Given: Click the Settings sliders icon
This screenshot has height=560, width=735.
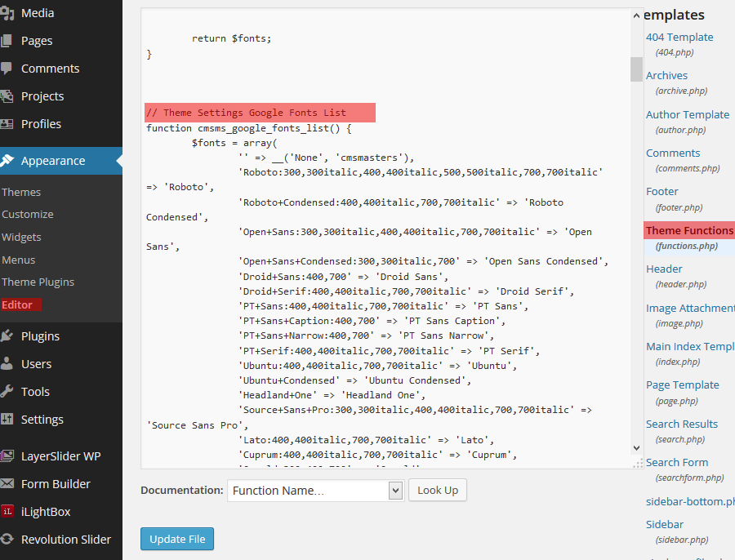Looking at the screenshot, I should click(7, 419).
